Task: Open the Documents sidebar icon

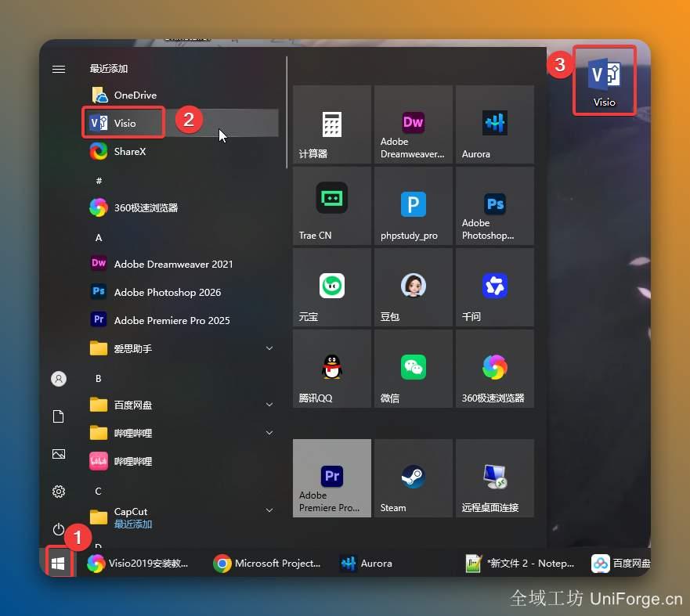Action: [59, 416]
